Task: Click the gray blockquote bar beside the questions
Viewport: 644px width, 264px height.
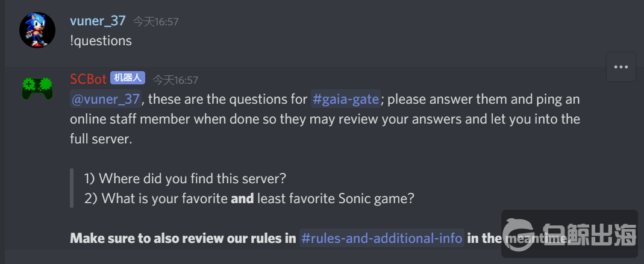Action: (72, 188)
